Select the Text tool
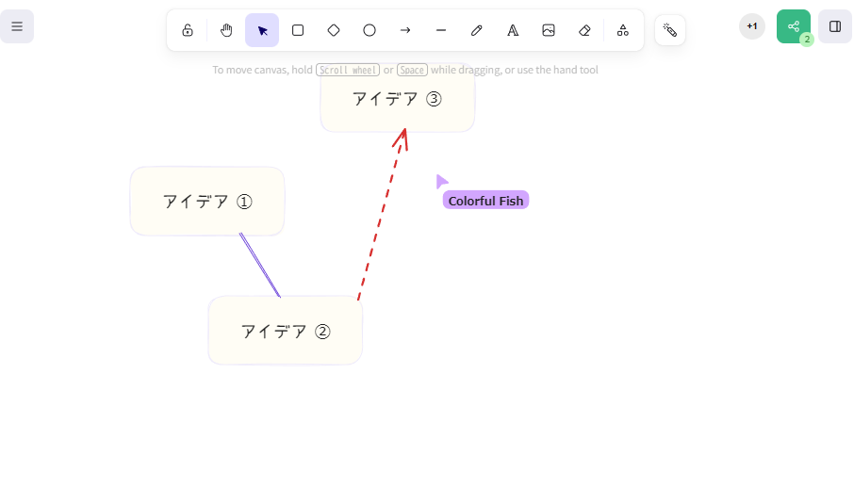This screenshot has width=854, height=504. coord(513,30)
